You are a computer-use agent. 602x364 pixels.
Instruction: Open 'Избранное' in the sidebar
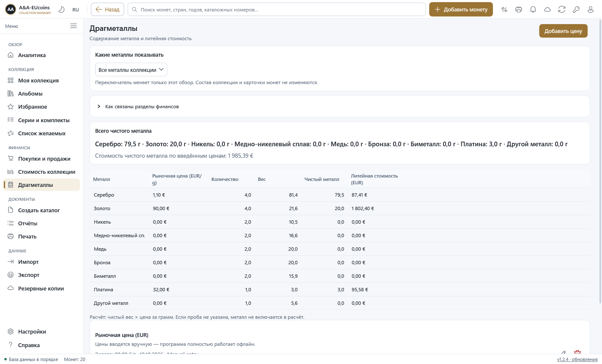41,107
